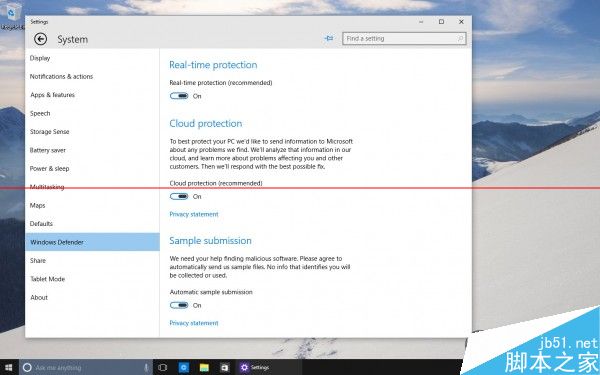Viewport: 600px width, 375px height.
Task: Select Speech in the System sidebar
Action: pyautogui.click(x=92, y=113)
